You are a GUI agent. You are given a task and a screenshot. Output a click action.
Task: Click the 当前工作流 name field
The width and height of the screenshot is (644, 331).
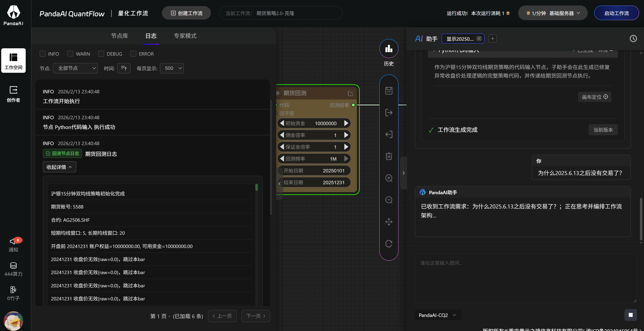(280, 13)
